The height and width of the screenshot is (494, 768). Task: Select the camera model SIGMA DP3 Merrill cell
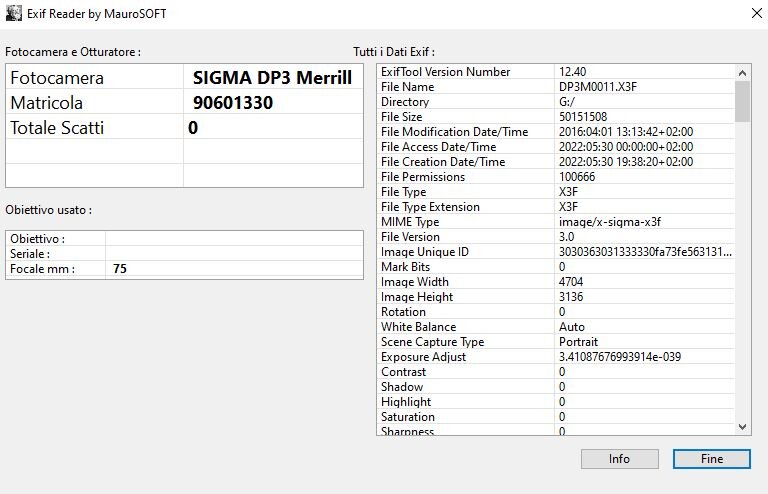pyautogui.click(x=272, y=77)
